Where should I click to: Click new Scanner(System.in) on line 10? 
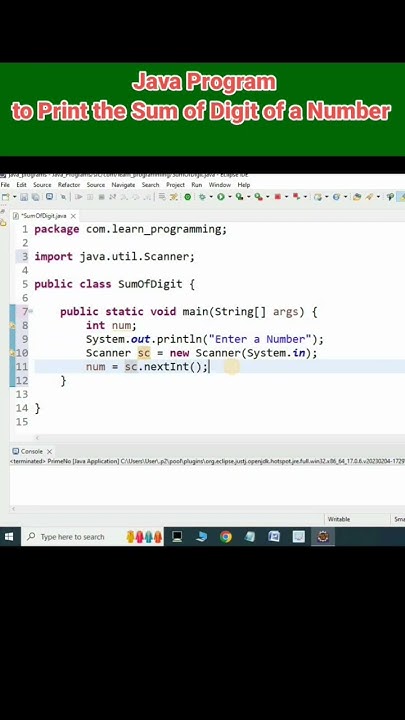(x=243, y=353)
